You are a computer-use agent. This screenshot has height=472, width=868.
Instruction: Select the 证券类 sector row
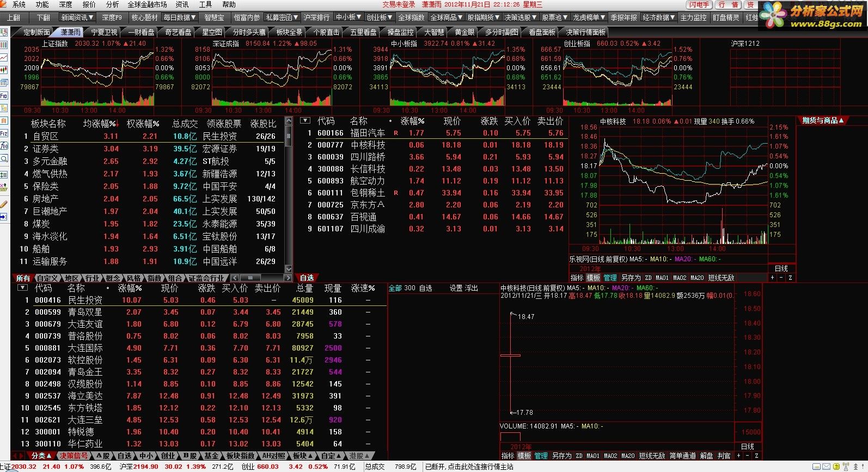(x=148, y=149)
